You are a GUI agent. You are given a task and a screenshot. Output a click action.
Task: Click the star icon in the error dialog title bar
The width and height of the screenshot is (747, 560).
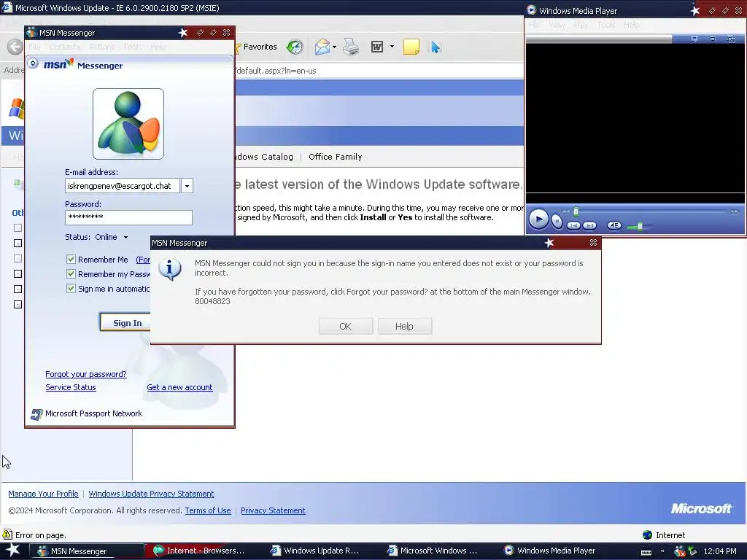tap(549, 243)
